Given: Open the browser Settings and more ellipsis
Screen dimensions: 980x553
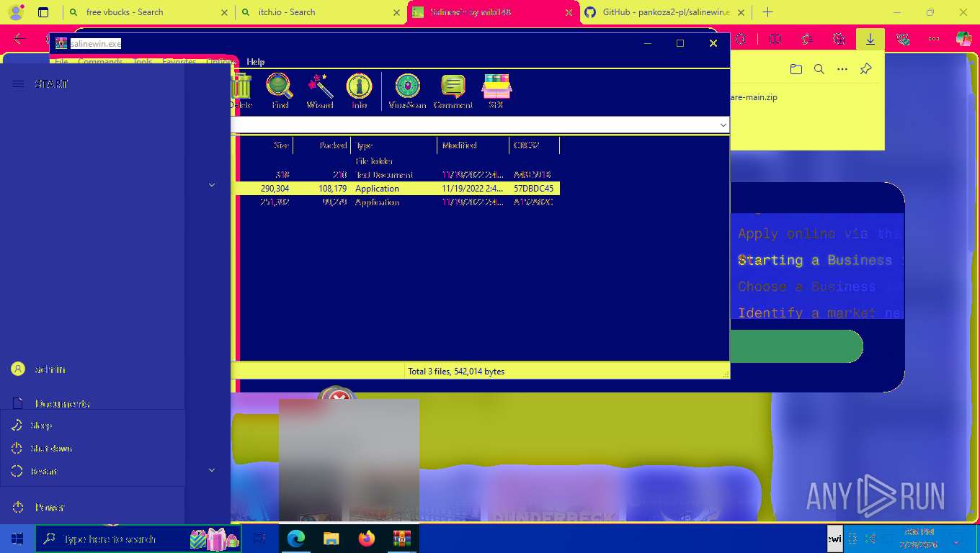Looking at the screenshot, I should [x=934, y=39].
